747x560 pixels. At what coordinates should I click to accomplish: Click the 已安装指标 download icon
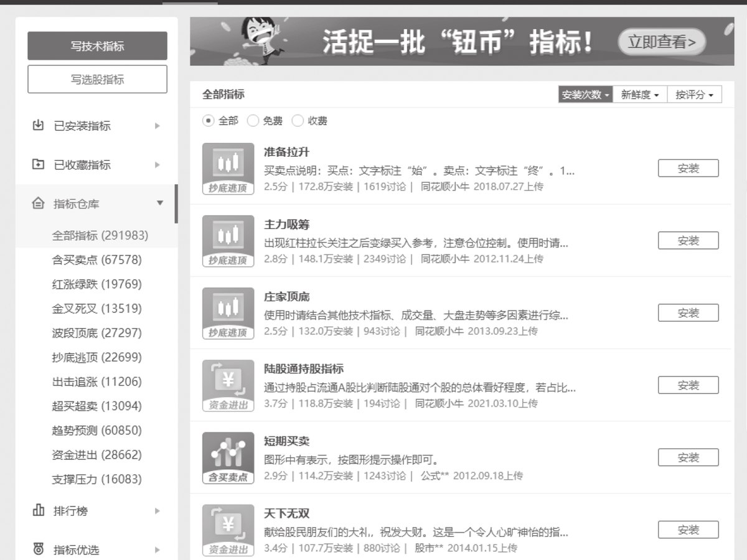pos(38,126)
